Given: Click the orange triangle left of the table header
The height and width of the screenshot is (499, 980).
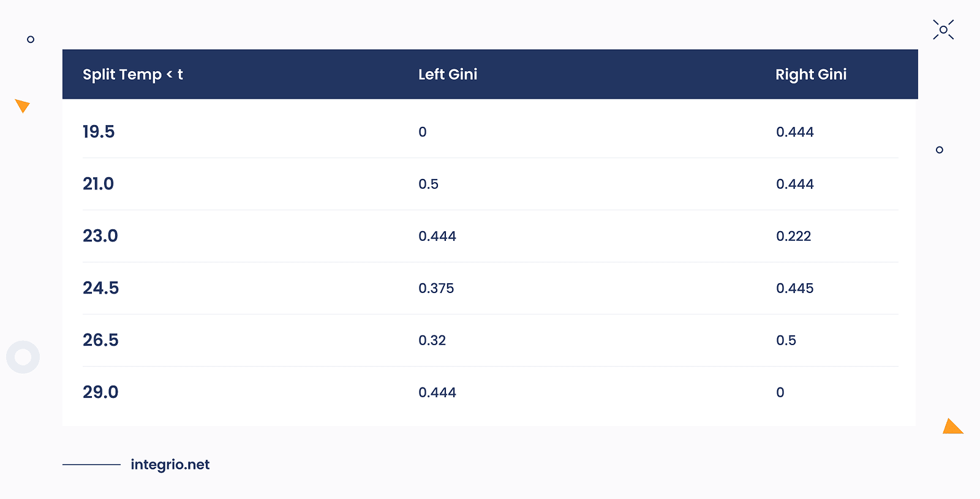Looking at the screenshot, I should pyautogui.click(x=23, y=105).
